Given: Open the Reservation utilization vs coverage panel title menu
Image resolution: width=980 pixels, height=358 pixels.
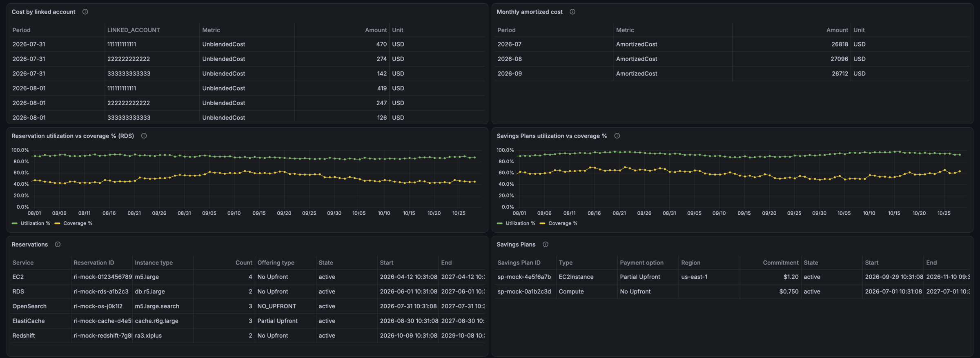Looking at the screenshot, I should (x=73, y=136).
